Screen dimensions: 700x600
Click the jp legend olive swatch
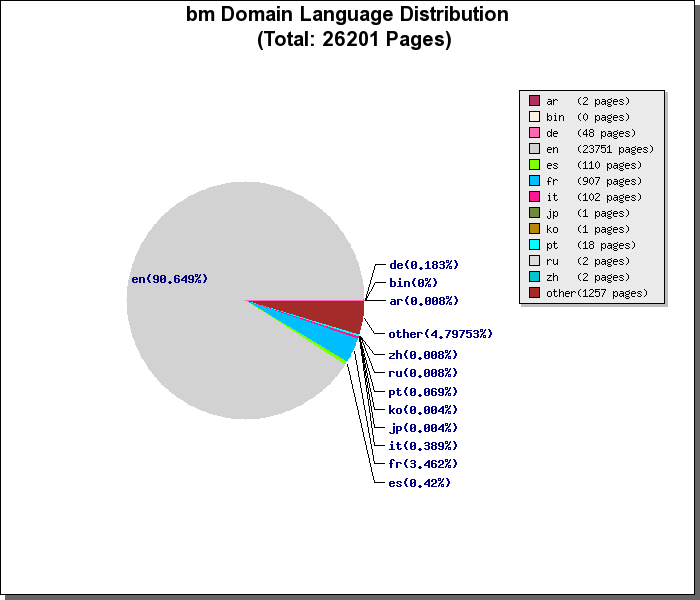point(534,213)
